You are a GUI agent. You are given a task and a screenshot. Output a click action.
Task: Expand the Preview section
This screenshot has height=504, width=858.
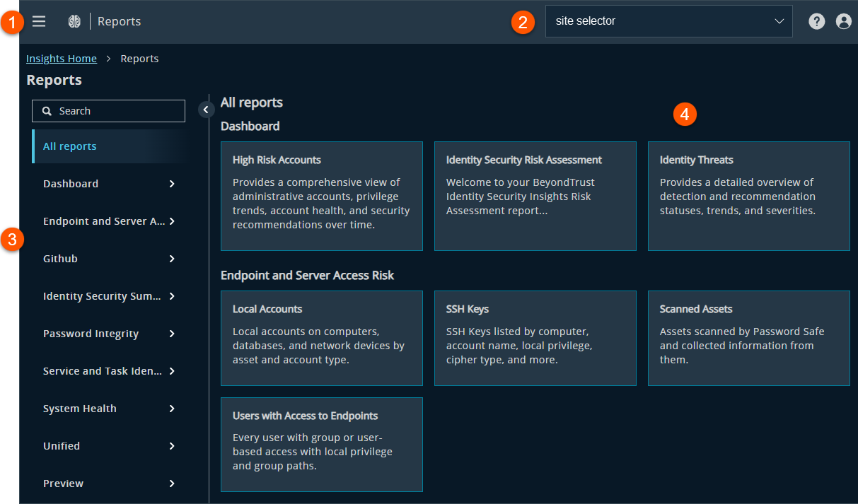[108, 483]
